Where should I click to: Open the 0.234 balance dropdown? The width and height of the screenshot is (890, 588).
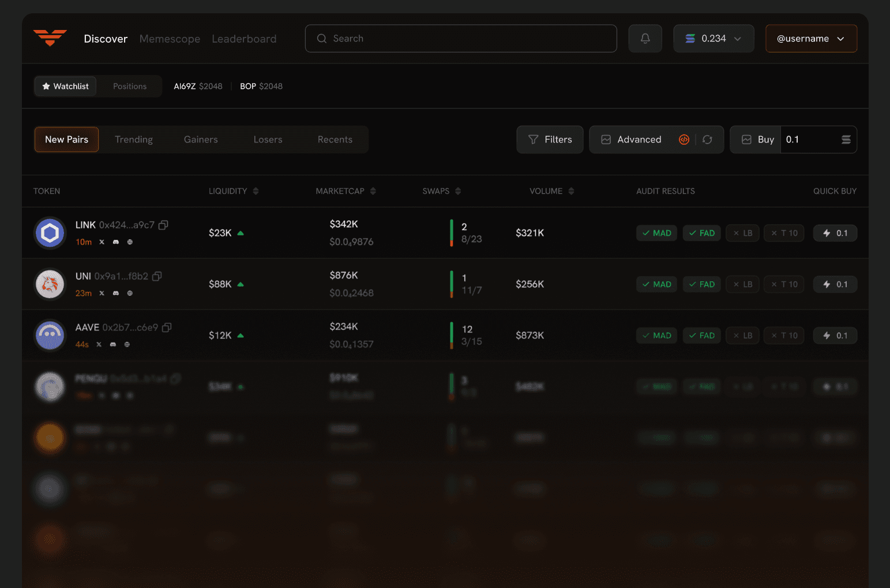713,39
